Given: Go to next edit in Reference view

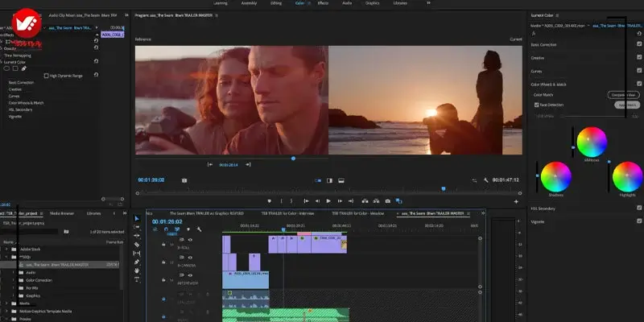Looking at the screenshot, I should pyautogui.click(x=248, y=164).
